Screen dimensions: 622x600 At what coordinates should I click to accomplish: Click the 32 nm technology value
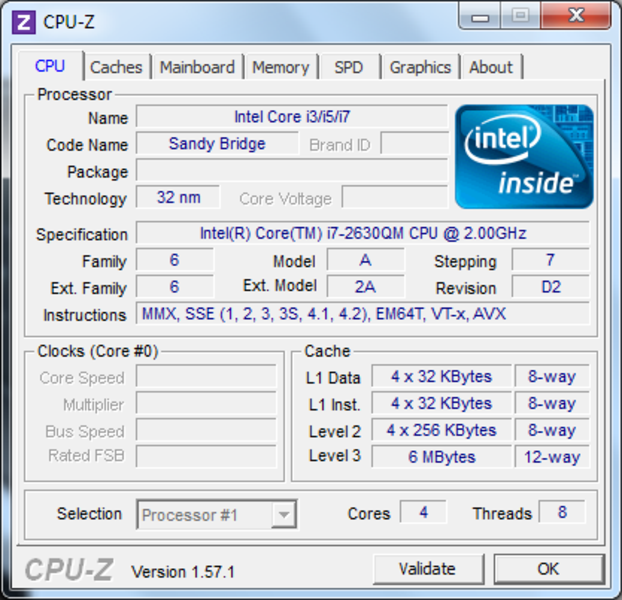click(178, 197)
